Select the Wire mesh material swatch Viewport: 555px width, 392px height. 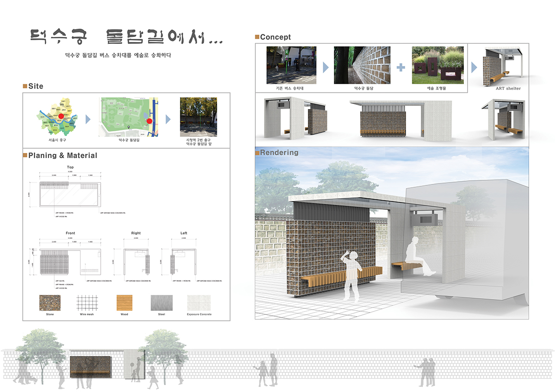coord(86,302)
